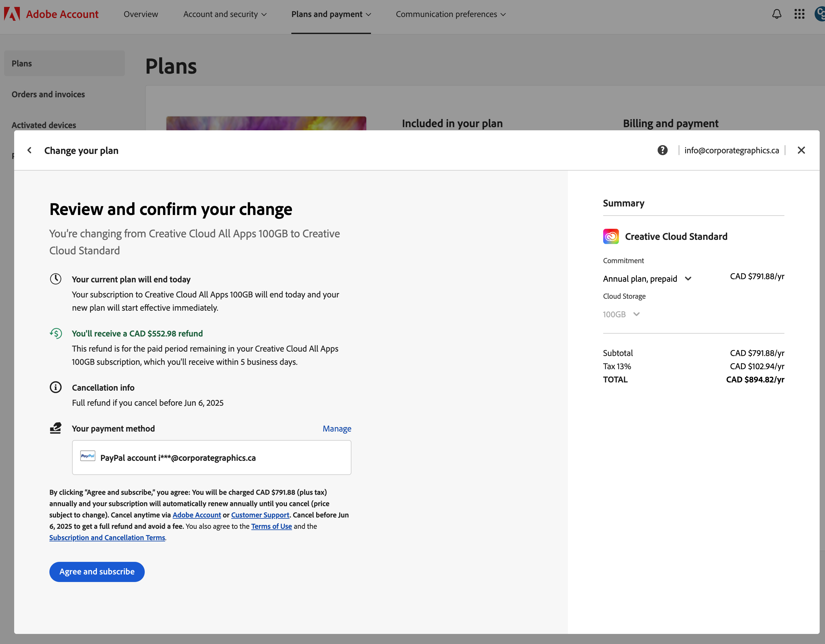Image resolution: width=825 pixels, height=644 pixels.
Task: Click the 'Your current plan will end today' heading
Action: point(131,279)
